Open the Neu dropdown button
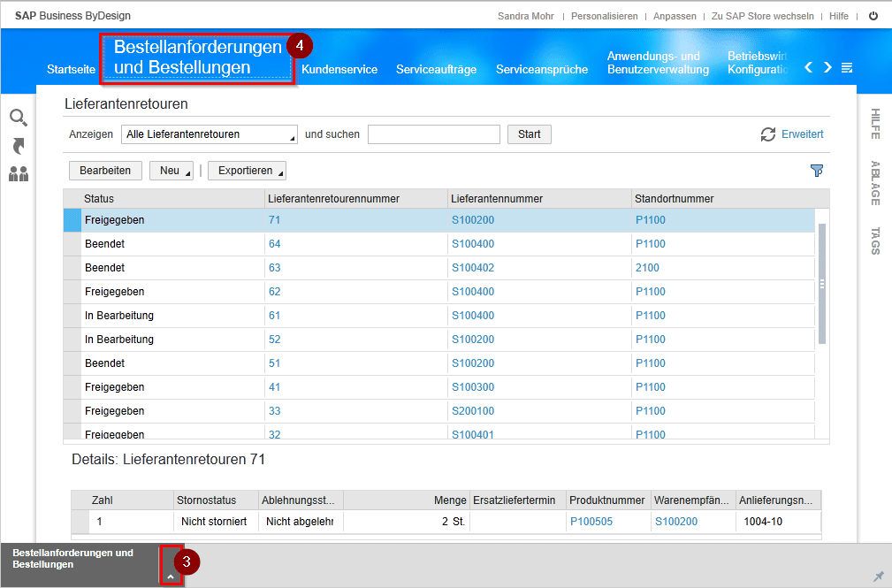 click(172, 170)
